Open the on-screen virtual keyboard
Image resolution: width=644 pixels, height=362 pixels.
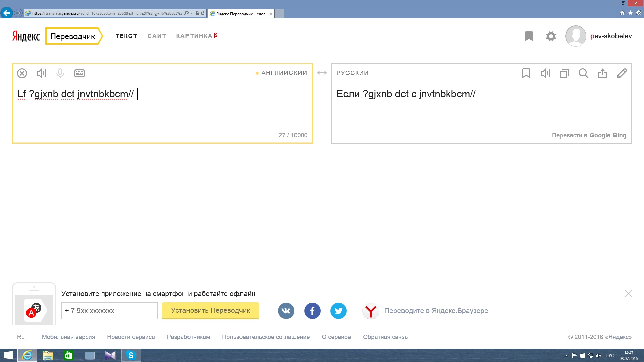pyautogui.click(x=79, y=73)
